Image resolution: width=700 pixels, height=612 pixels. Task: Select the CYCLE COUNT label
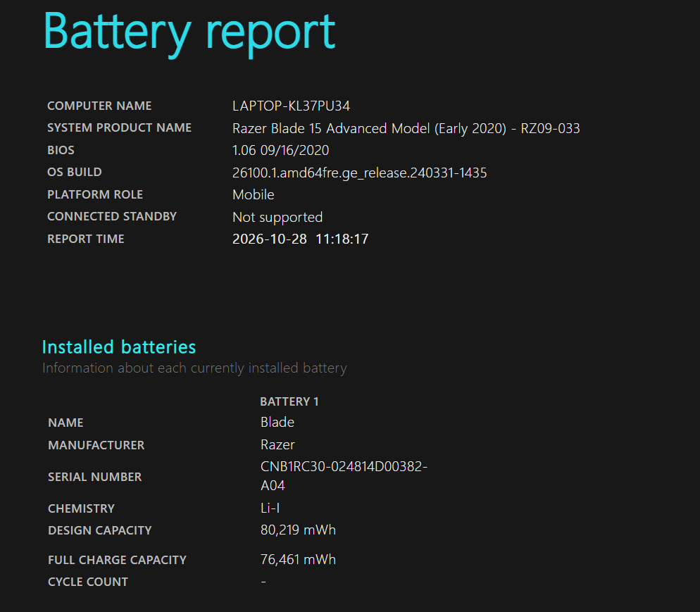point(88,582)
